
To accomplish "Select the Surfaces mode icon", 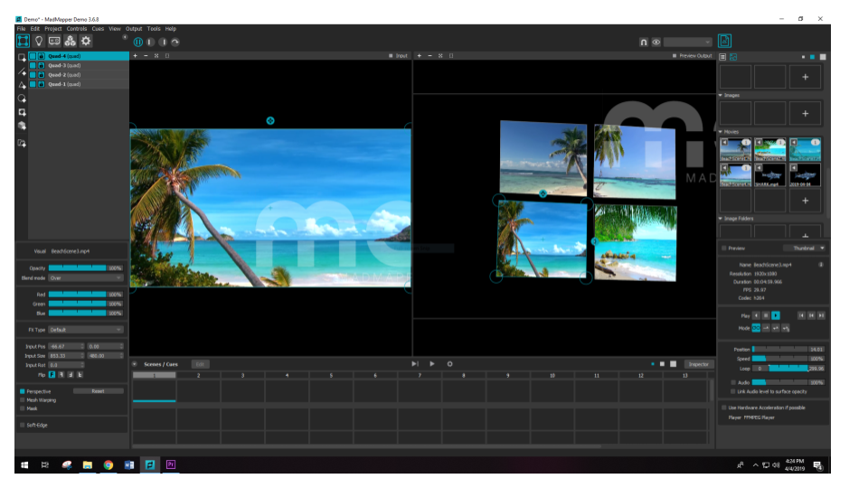I will 23,41.
